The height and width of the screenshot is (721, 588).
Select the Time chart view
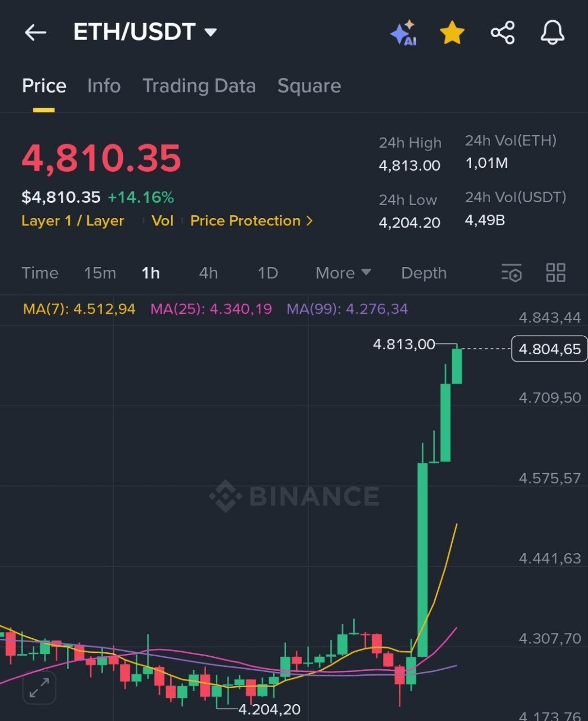coord(40,273)
